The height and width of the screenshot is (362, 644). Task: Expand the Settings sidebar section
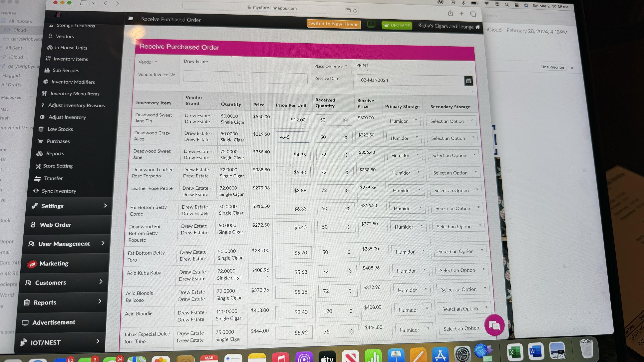pyautogui.click(x=69, y=206)
